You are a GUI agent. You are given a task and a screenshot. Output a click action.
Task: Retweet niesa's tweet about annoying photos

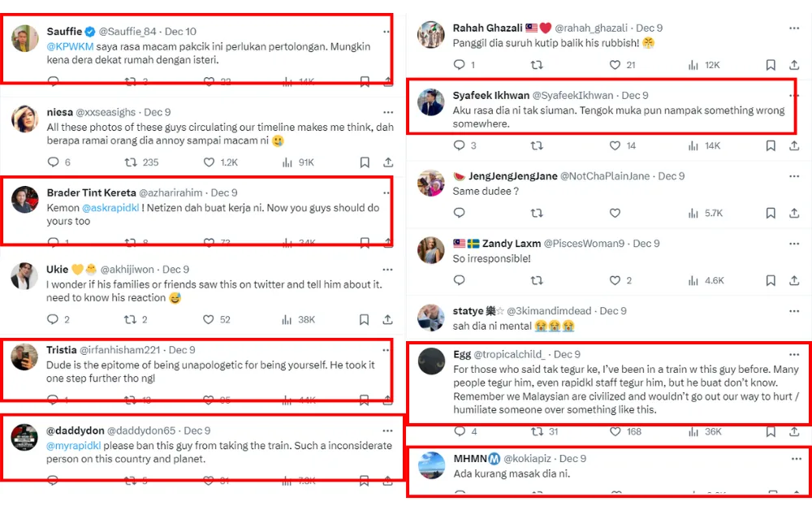130,162
